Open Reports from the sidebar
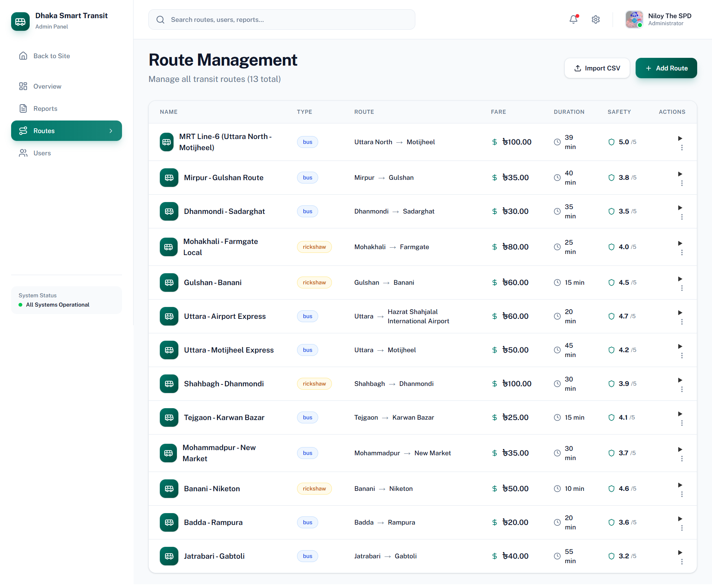Image resolution: width=712 pixels, height=588 pixels. (45, 109)
